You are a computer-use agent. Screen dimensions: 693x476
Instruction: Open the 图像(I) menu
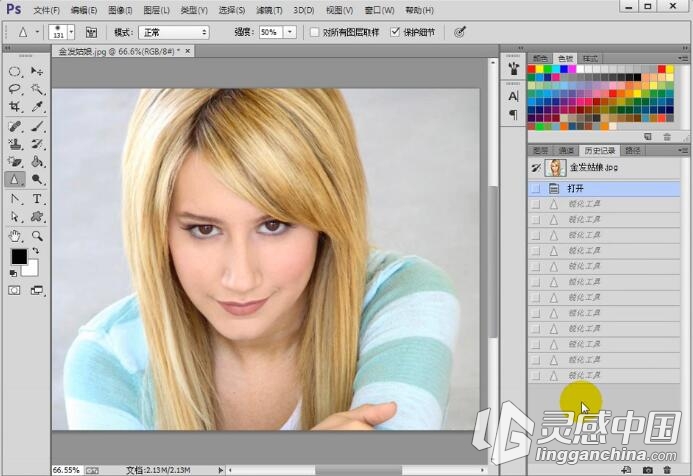(x=120, y=10)
